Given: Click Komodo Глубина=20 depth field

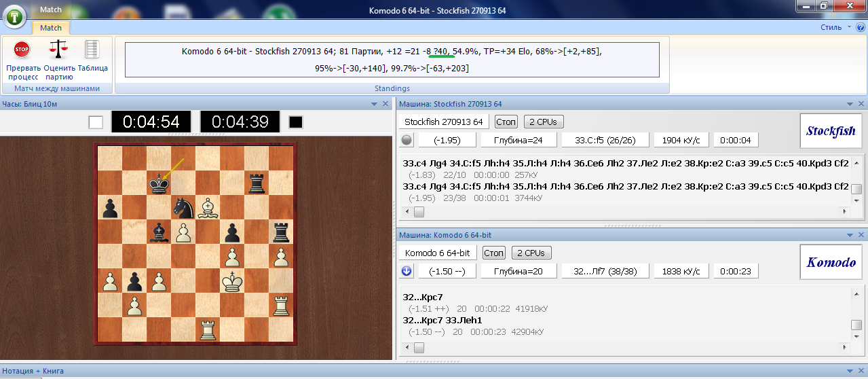Looking at the screenshot, I should tap(518, 272).
